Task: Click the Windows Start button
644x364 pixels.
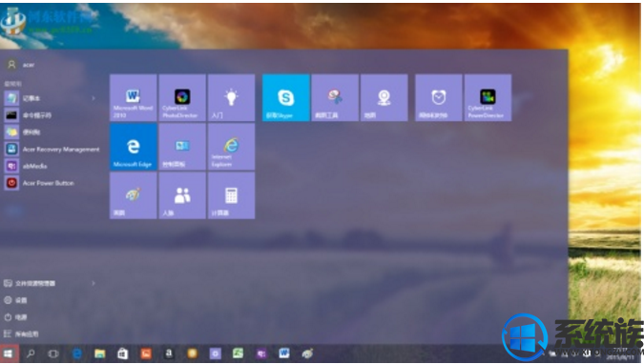Action: [9, 354]
